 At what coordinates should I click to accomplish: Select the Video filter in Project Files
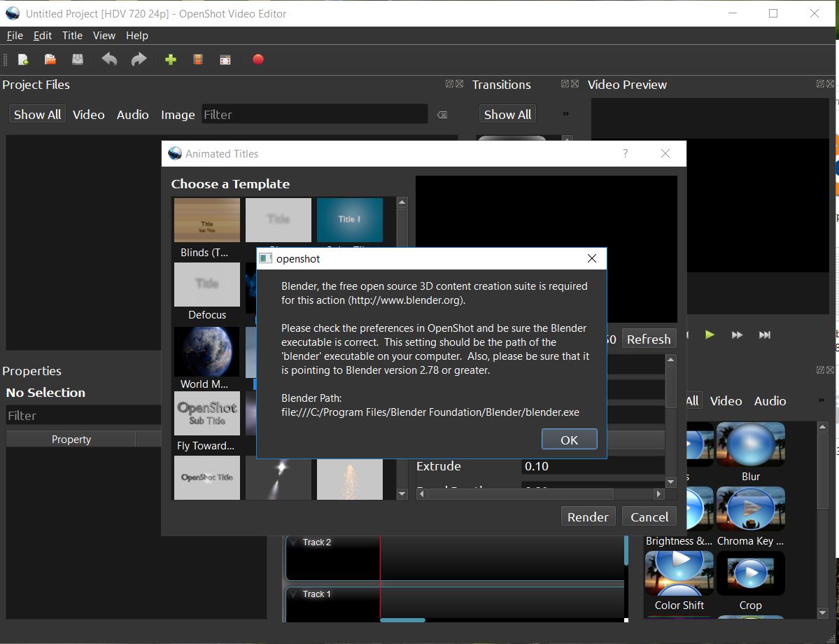click(x=88, y=114)
